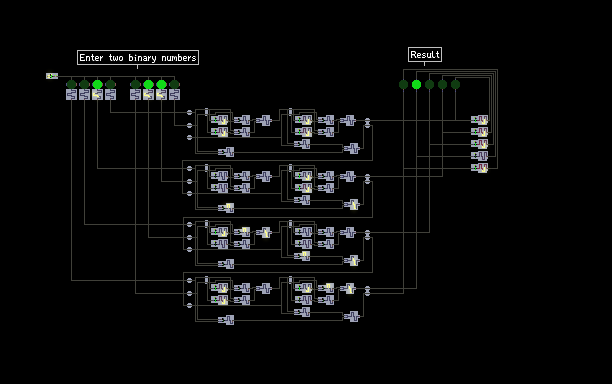Select the power source component left of inputs

(x=52, y=76)
